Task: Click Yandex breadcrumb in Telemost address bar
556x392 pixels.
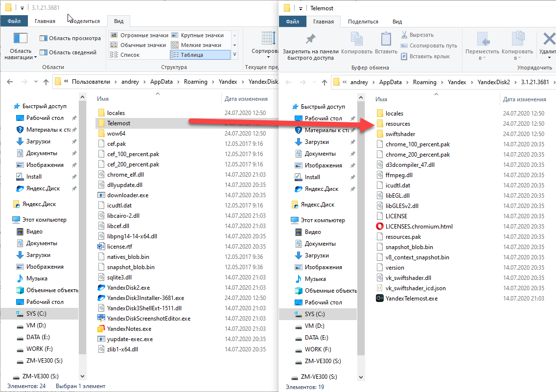Action: 457,82
